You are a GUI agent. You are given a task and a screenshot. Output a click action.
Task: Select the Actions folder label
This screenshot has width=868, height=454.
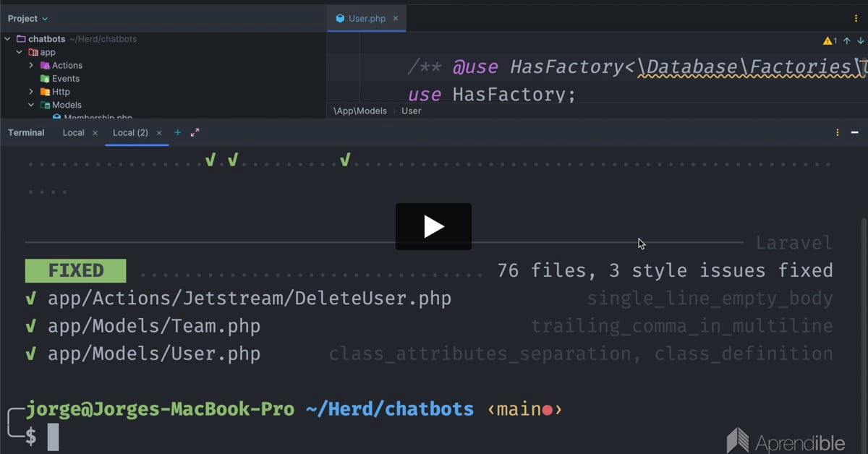[67, 65]
